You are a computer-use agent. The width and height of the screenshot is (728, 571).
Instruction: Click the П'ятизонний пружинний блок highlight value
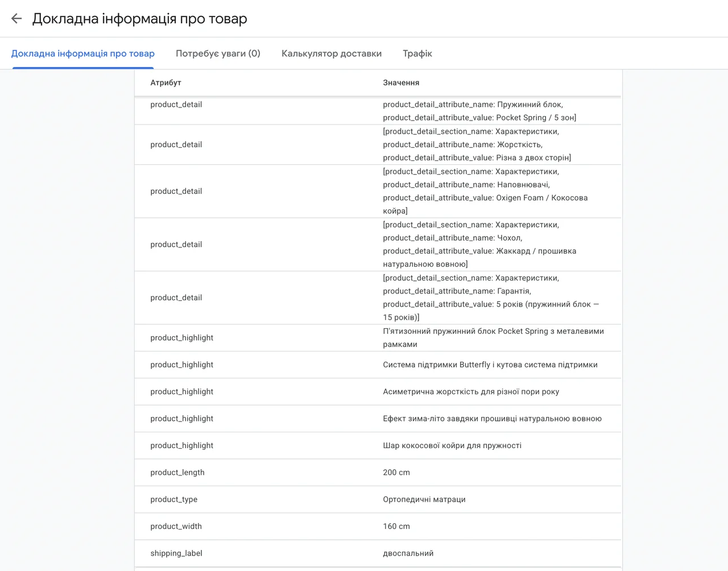(x=493, y=338)
